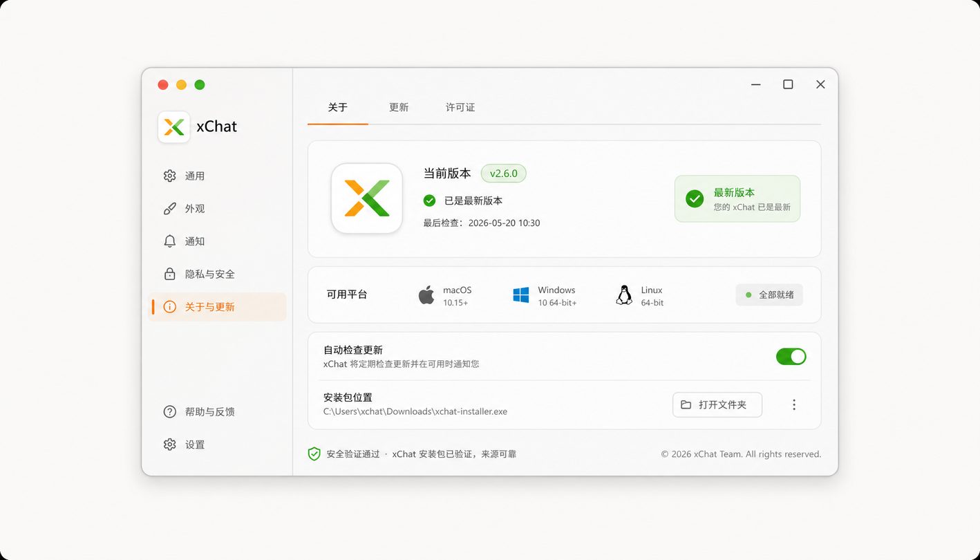Click the v2.6.0 version badge
The image size is (980, 560).
[504, 174]
